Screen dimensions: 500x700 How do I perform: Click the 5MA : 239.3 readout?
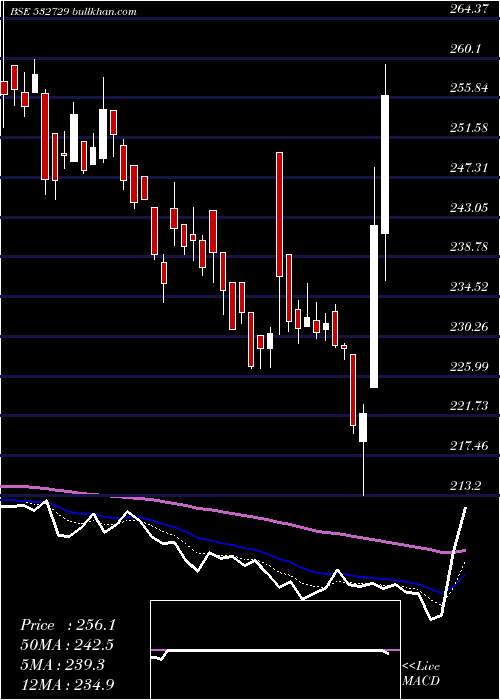click(62, 665)
